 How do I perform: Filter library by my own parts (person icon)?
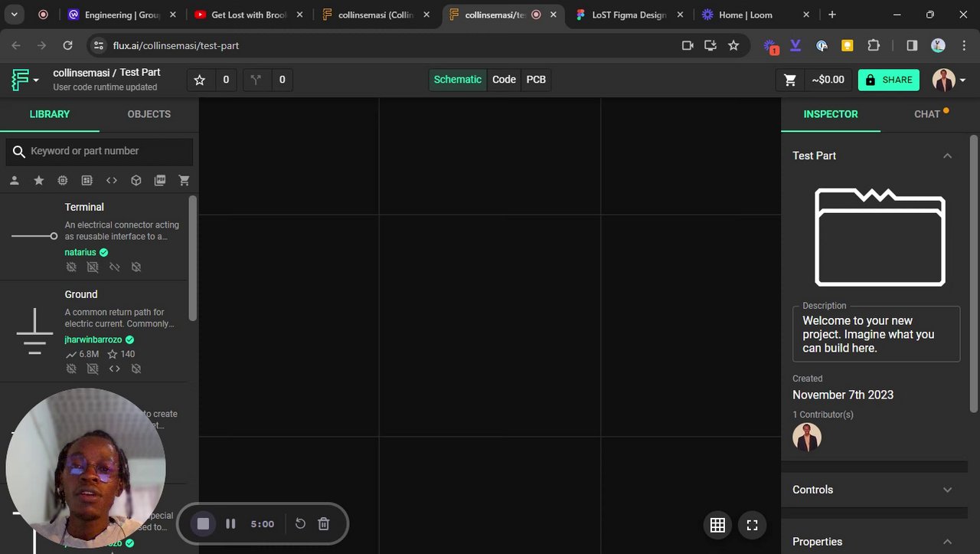click(x=15, y=180)
